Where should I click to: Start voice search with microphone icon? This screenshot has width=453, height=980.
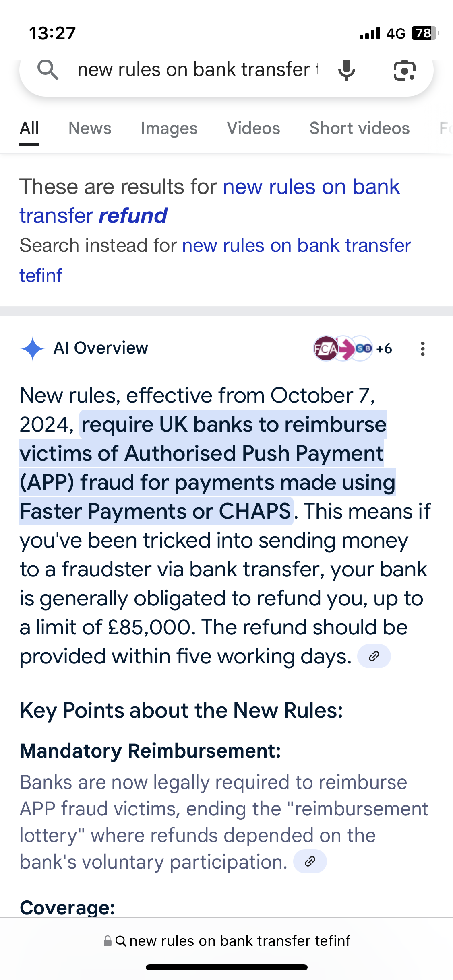coord(346,70)
